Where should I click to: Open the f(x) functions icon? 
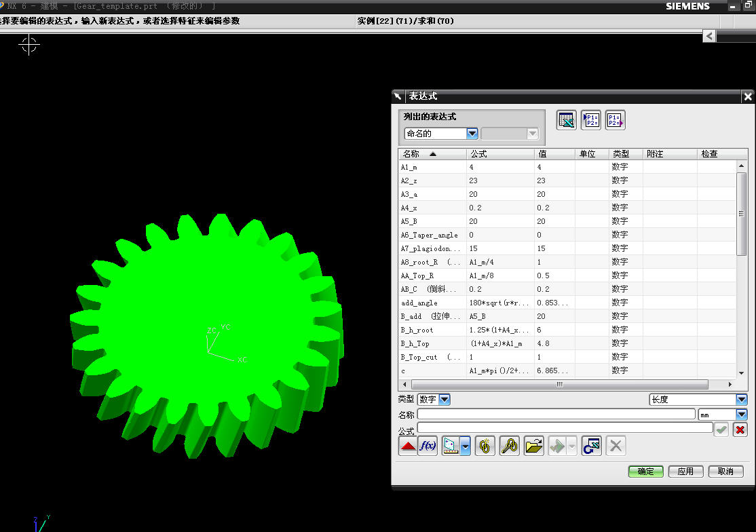428,446
